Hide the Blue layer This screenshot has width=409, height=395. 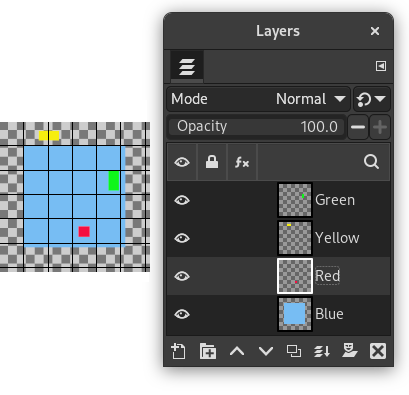(x=182, y=314)
